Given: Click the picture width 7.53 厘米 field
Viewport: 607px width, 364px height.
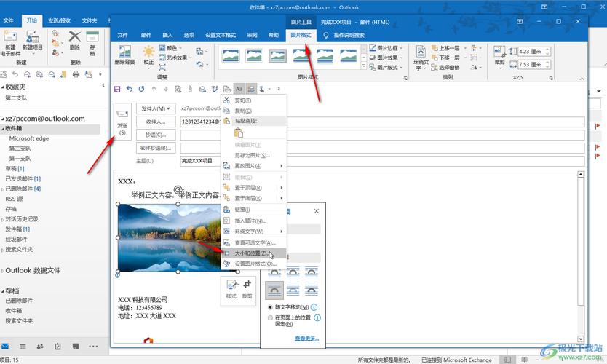Looking at the screenshot, I should click(x=534, y=64).
